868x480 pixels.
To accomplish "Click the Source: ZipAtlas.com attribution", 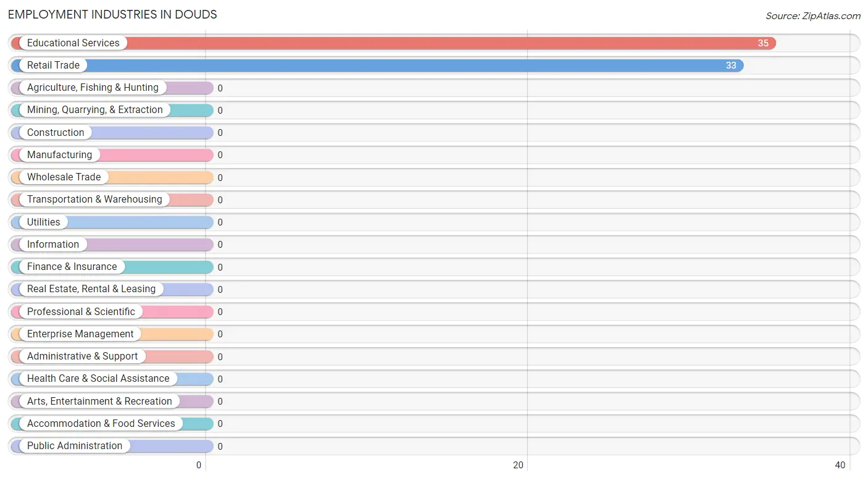I will (x=813, y=16).
